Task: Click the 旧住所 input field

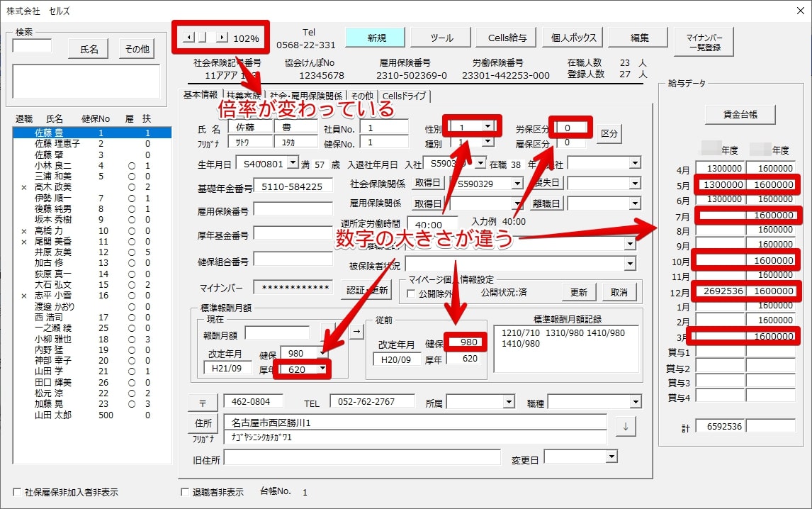Action: click(x=362, y=458)
